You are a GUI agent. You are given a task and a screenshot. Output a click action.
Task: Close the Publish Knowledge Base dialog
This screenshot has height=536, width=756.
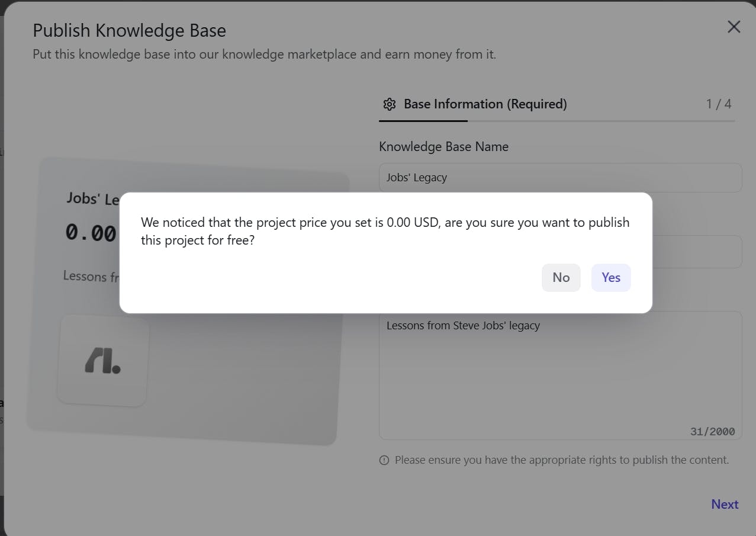coord(734,27)
